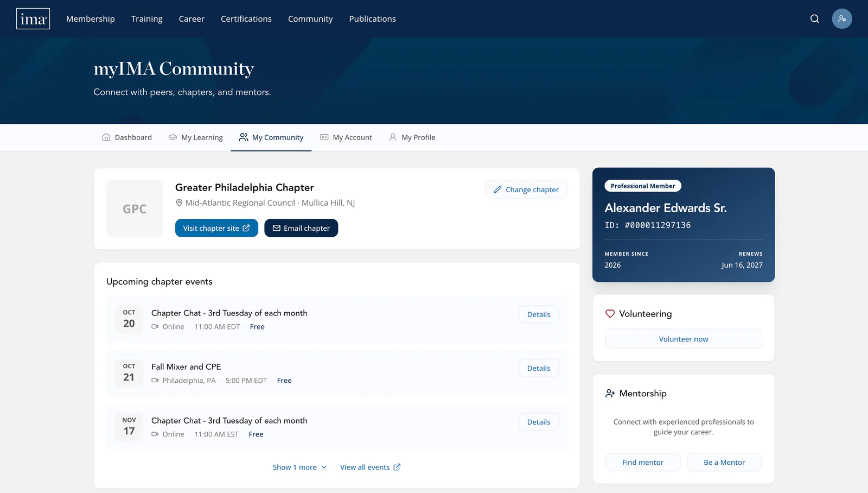Click Philadelphia, PA event location text
868x493 pixels.
(x=189, y=381)
